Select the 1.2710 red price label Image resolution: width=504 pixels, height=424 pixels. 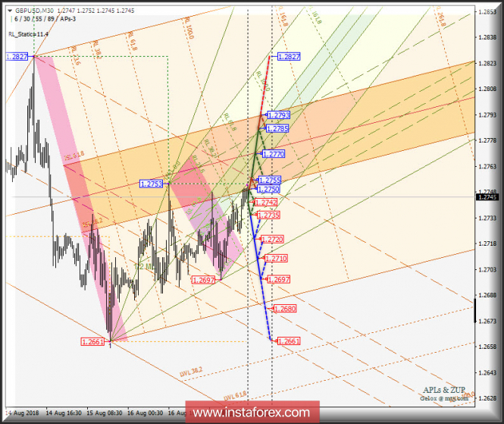tap(276, 259)
